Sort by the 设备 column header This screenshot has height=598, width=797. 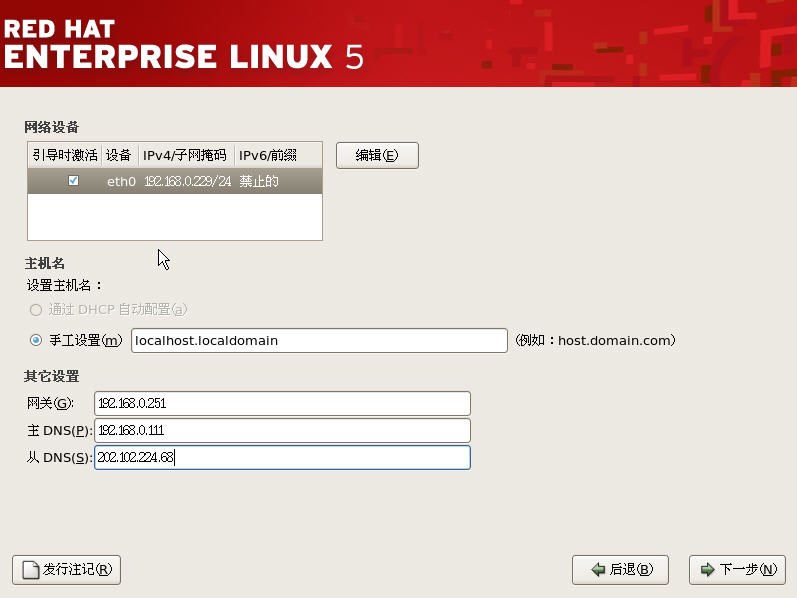pos(119,155)
